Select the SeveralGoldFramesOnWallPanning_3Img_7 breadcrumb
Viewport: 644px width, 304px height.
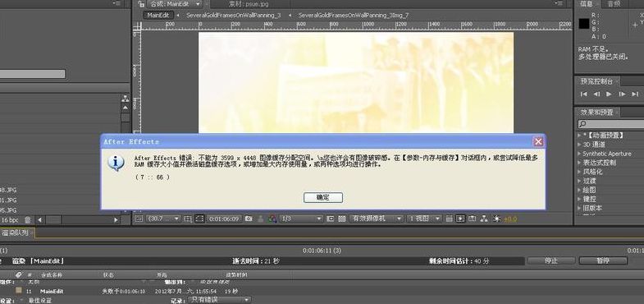[354, 16]
